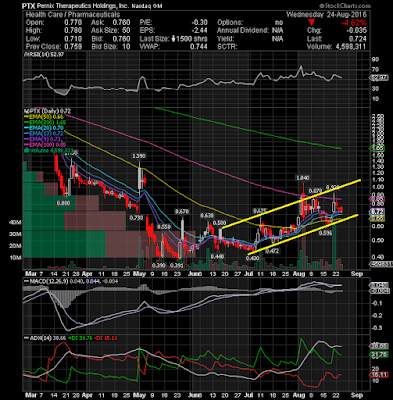Click the 0.400 July low annotation

[x=253, y=257]
